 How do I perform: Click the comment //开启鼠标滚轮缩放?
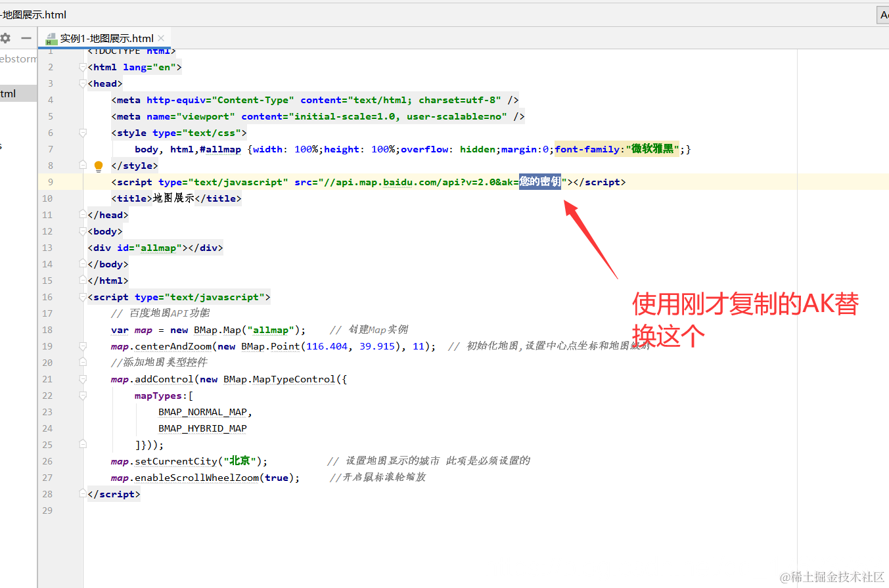pyautogui.click(x=378, y=478)
